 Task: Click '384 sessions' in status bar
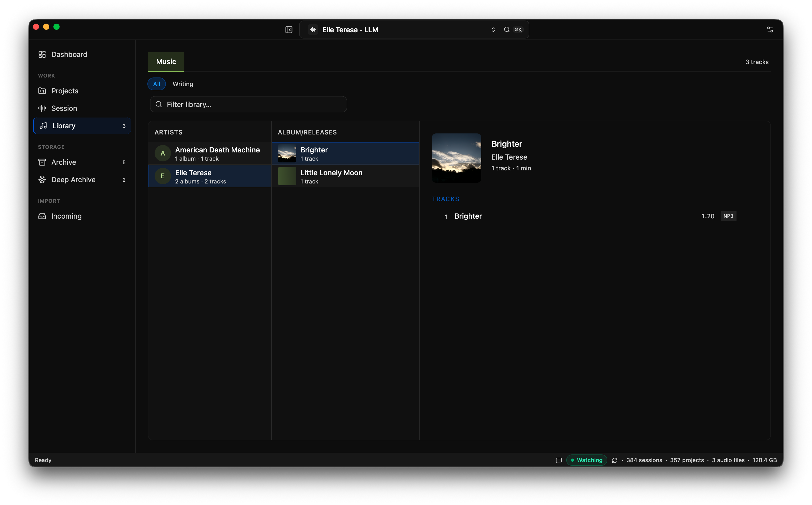pos(644,460)
